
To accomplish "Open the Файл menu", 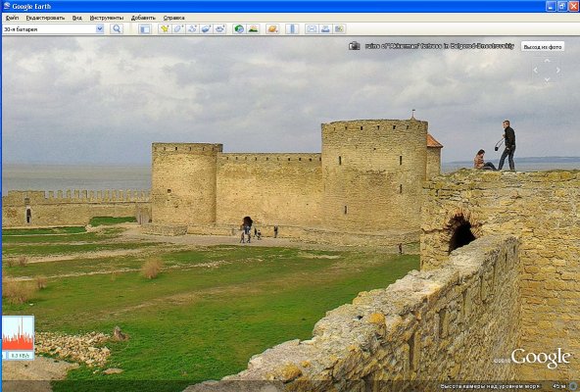I will click(12, 18).
